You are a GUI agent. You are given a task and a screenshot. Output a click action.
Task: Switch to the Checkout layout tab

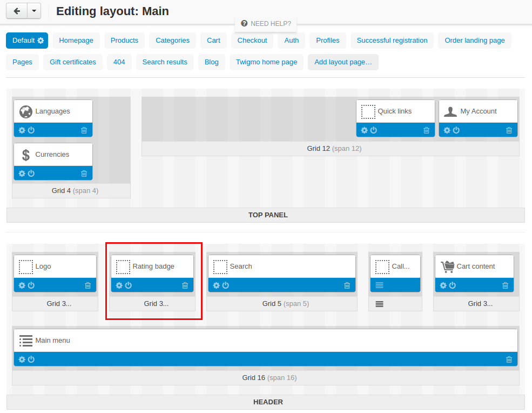point(252,41)
